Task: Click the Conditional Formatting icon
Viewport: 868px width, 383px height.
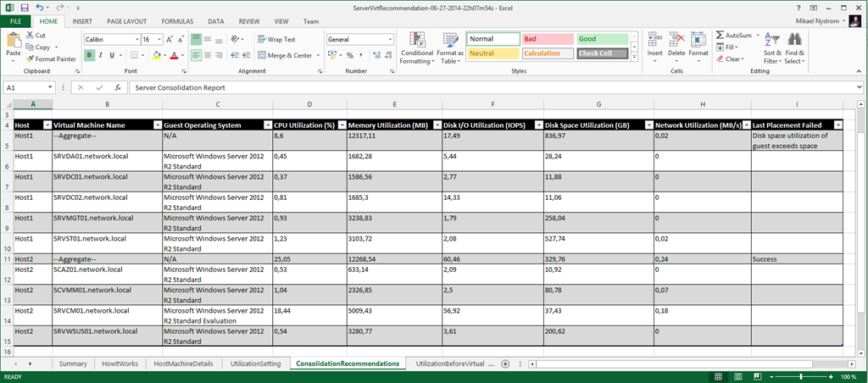Action: (416, 40)
